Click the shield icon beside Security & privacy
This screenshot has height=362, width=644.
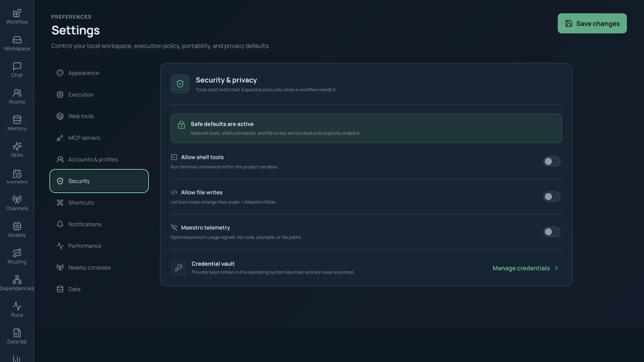pos(180,83)
